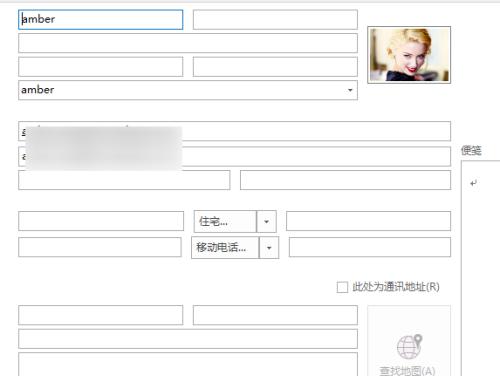Click the 查找地图(A) globe map icon

click(x=409, y=347)
